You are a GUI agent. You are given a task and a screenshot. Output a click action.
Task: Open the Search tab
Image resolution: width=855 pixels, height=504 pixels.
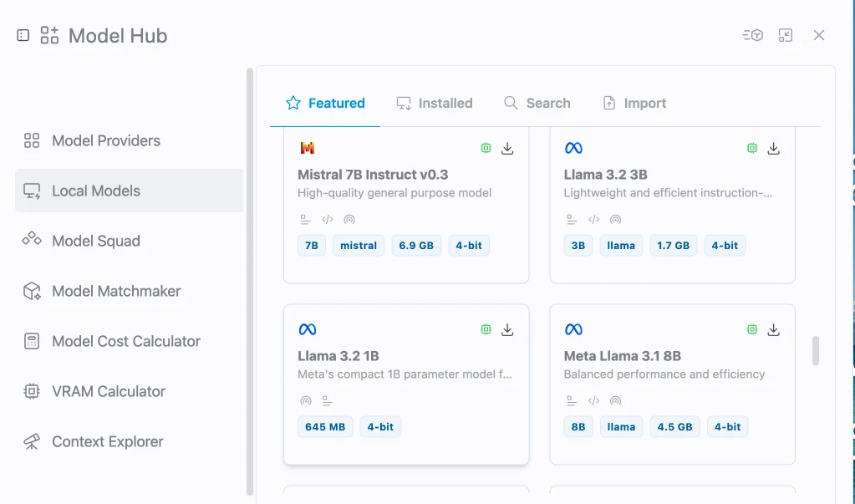[537, 103]
